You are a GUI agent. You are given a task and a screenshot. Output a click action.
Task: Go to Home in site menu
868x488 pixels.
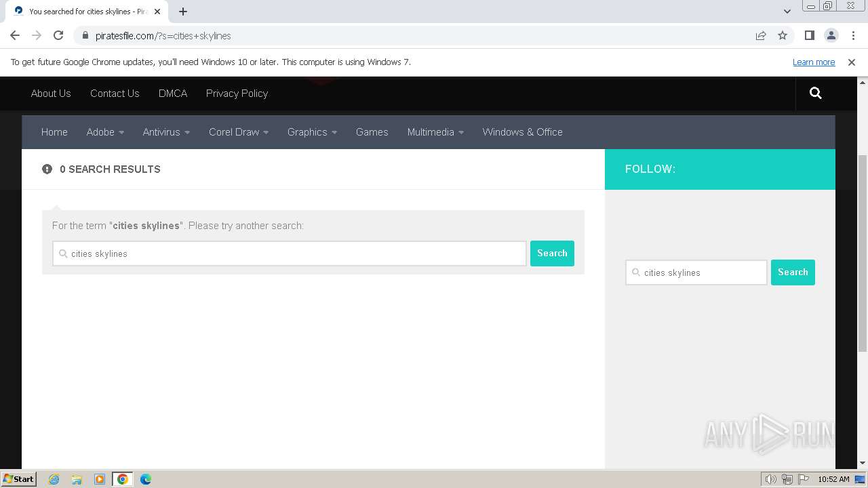click(54, 132)
